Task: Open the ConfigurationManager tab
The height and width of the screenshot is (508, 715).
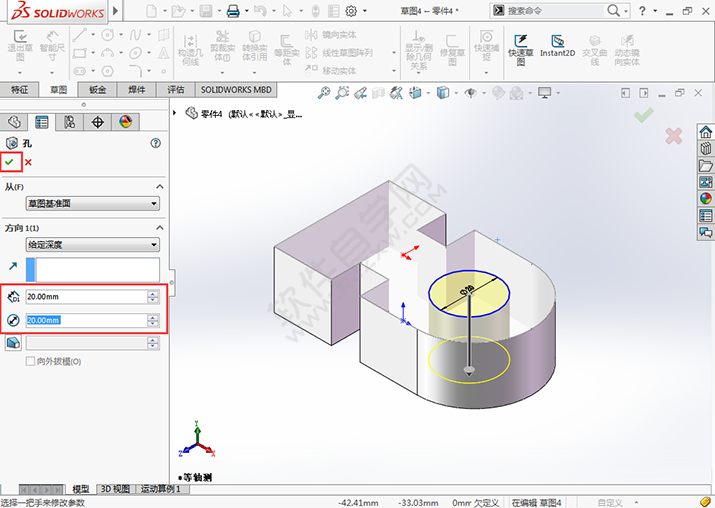Action: pyautogui.click(x=69, y=122)
